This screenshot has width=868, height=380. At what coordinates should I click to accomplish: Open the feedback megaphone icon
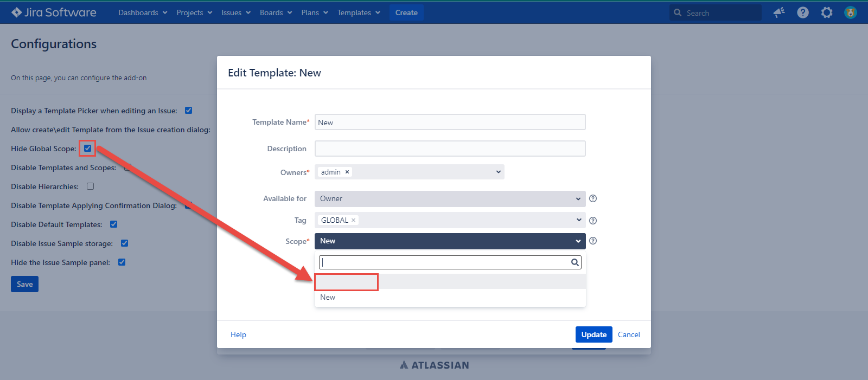(779, 12)
